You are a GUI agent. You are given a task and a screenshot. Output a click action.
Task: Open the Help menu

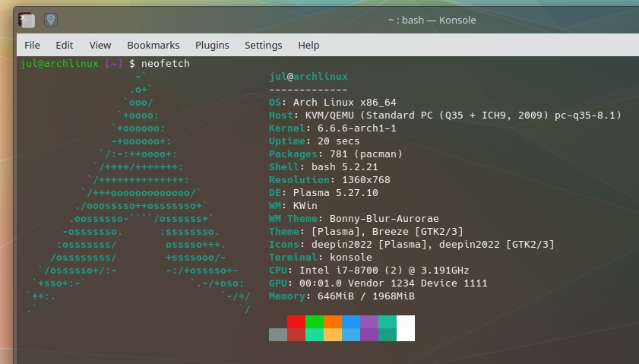click(308, 46)
